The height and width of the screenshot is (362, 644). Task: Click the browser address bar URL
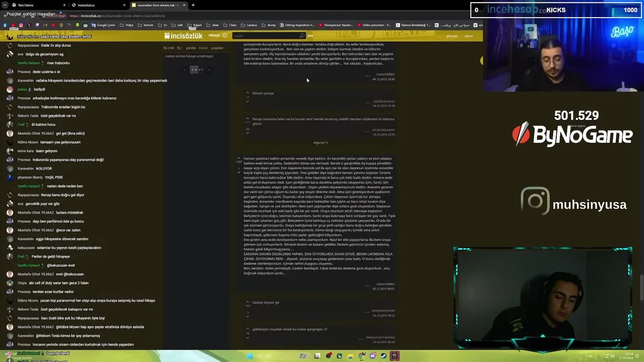coord(117,16)
